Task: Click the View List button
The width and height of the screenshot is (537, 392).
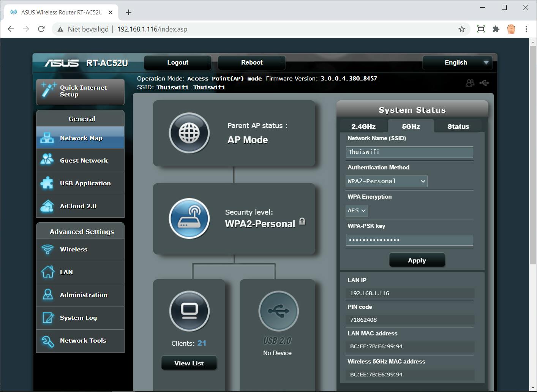Action: [189, 363]
